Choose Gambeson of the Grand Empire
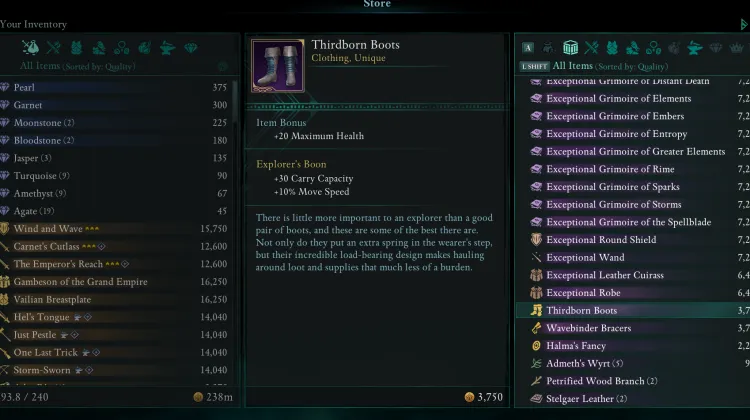 click(x=80, y=282)
